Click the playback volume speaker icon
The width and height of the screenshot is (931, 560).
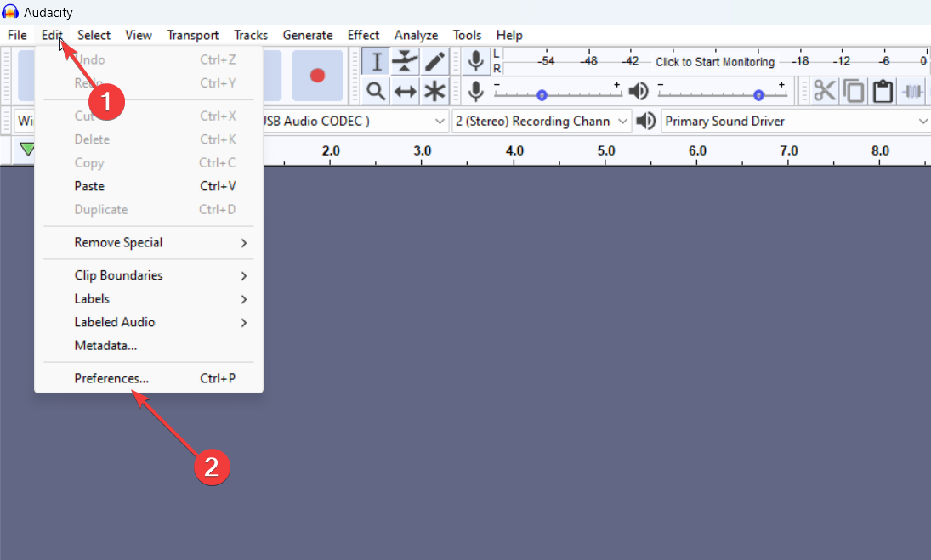(639, 91)
